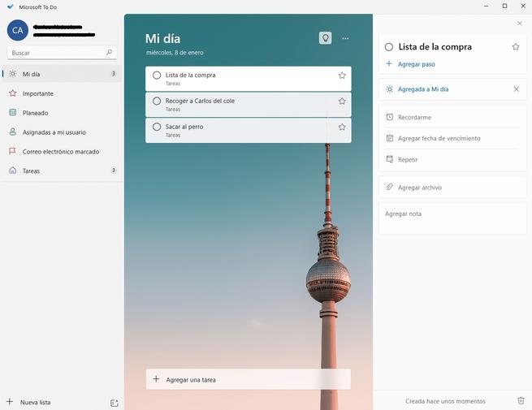Close the task detail panel
The image size is (532, 410).
pos(520,24)
